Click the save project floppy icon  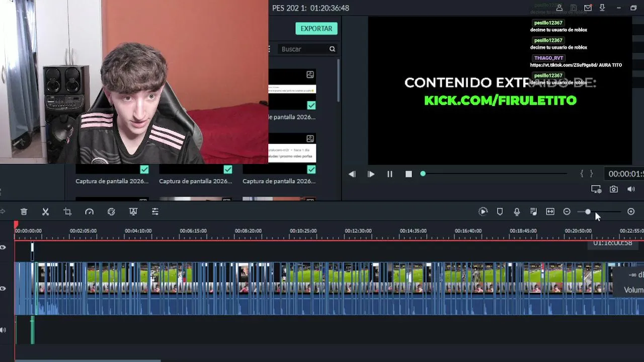coord(574,8)
